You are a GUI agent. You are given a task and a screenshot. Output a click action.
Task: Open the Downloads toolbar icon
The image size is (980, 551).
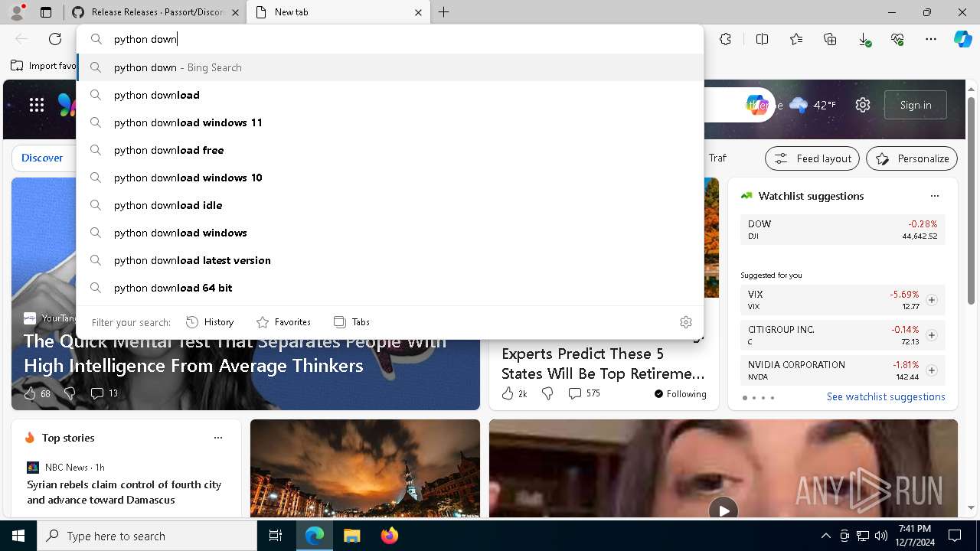[864, 39]
